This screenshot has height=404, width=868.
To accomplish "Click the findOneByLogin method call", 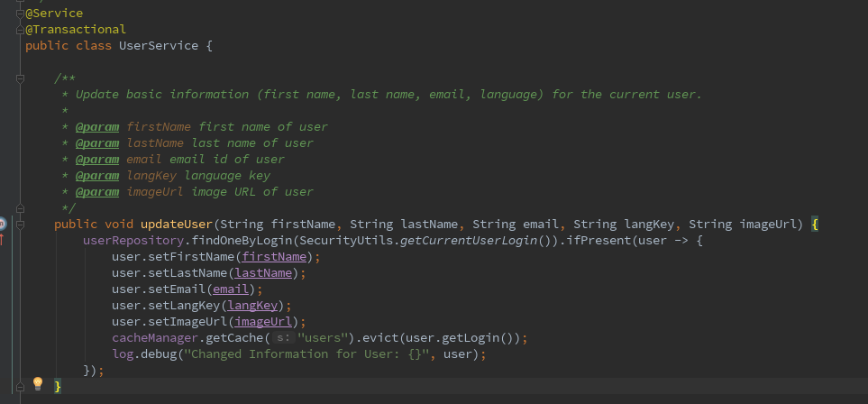I will click(242, 241).
